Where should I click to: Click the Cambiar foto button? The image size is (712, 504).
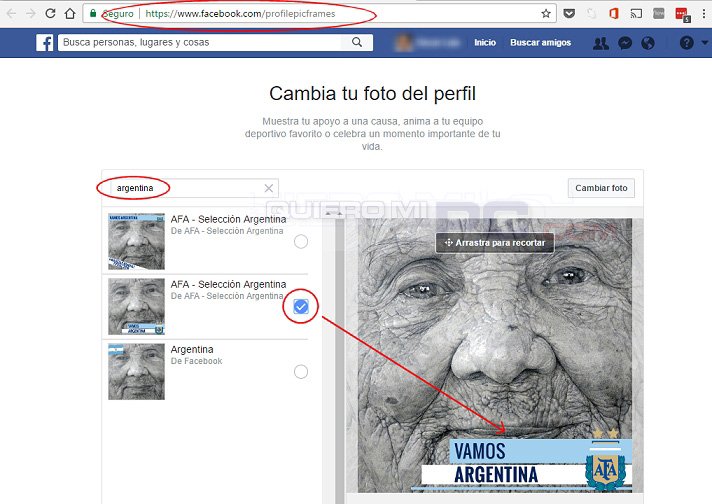tap(601, 188)
